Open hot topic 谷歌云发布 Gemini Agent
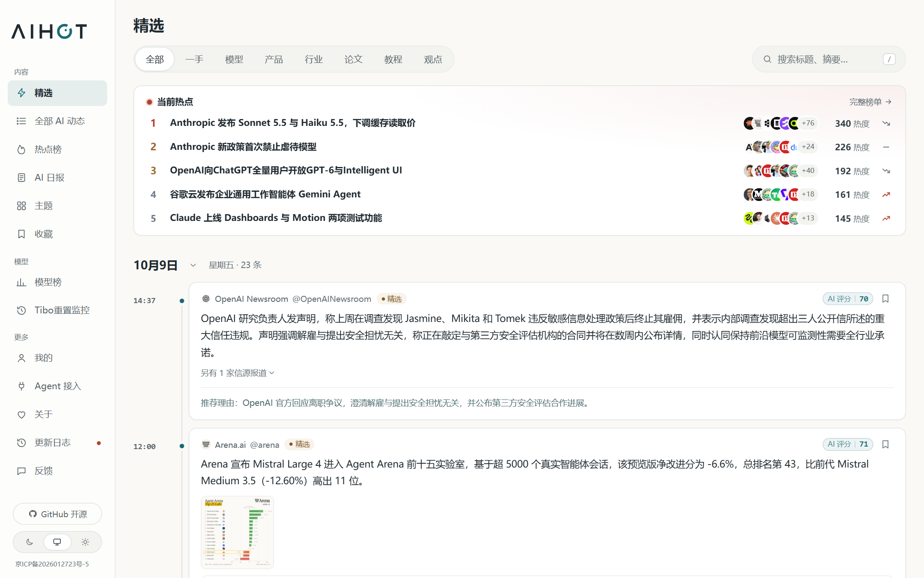Screen dimensions: 924x578 click(265, 194)
